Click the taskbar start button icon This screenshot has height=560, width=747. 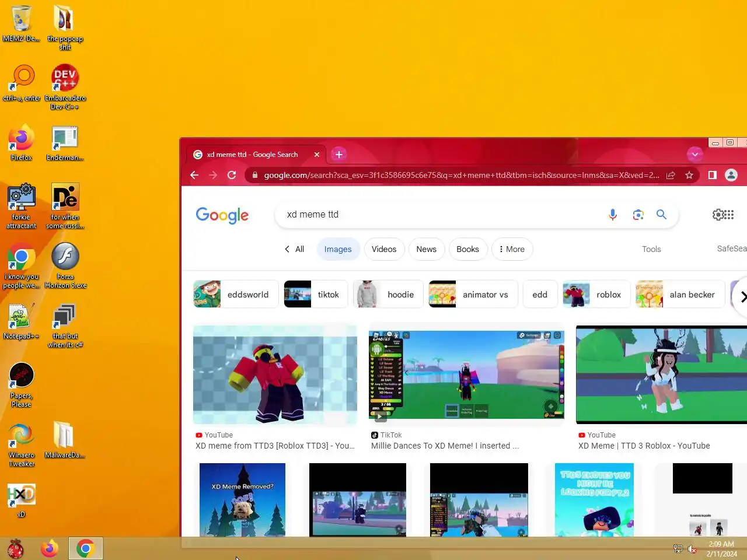(x=16, y=548)
